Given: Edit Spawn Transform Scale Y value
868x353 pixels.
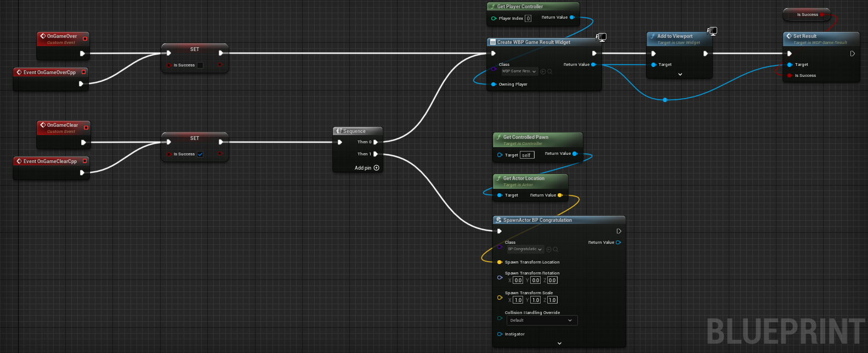Looking at the screenshot, I should pos(535,300).
